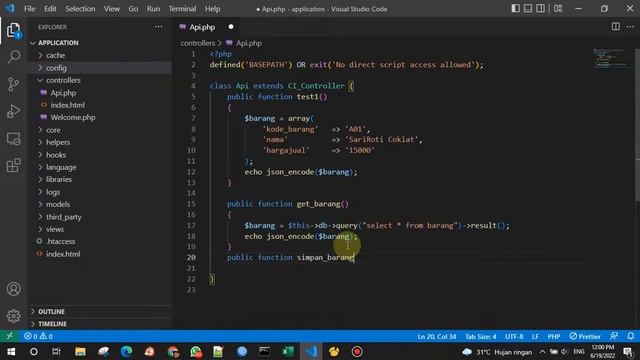The image size is (640, 360).
Task: Click the controllers breadcrumb
Action: (198, 43)
